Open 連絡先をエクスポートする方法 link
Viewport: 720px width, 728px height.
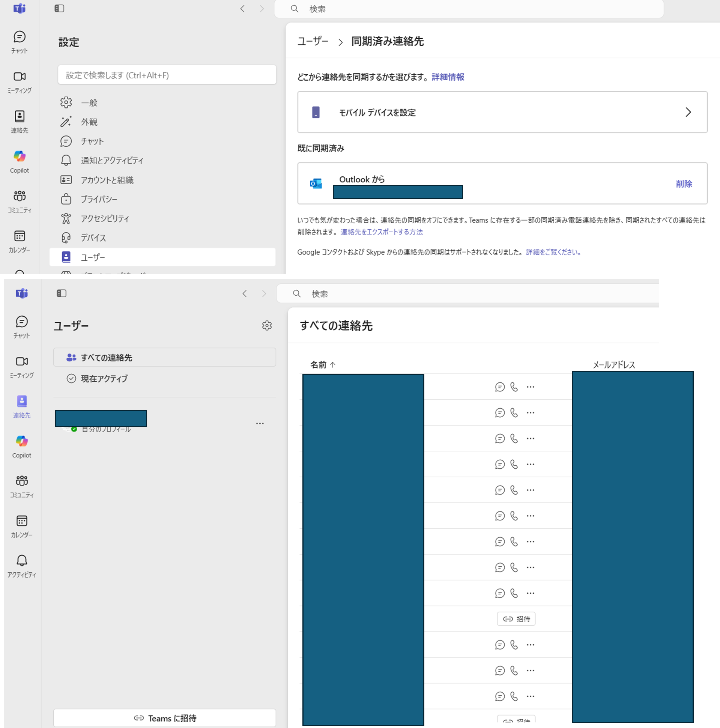pos(382,232)
